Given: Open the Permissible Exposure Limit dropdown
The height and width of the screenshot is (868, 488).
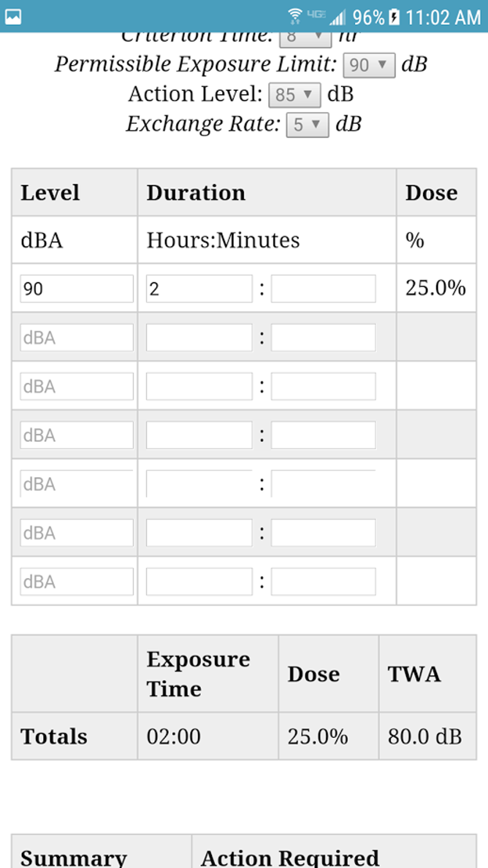Looking at the screenshot, I should coord(369,65).
